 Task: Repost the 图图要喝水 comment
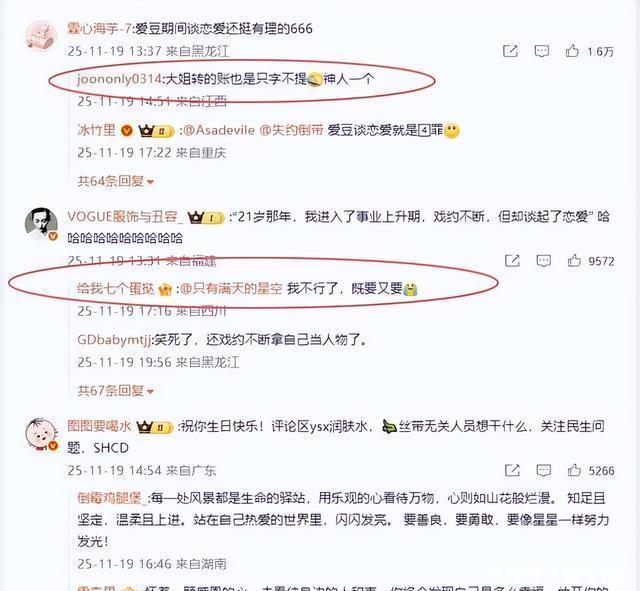512,470
